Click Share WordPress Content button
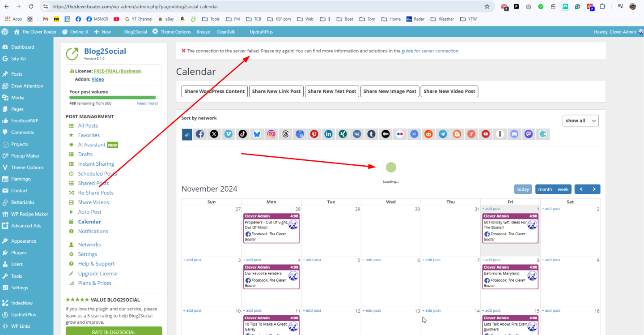644x335 pixels. tap(215, 91)
